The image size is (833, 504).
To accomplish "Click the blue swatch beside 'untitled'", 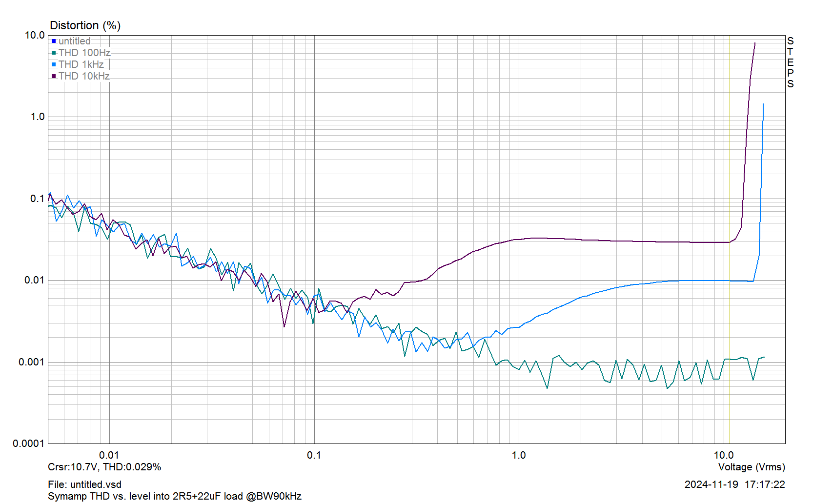I will [54, 41].
